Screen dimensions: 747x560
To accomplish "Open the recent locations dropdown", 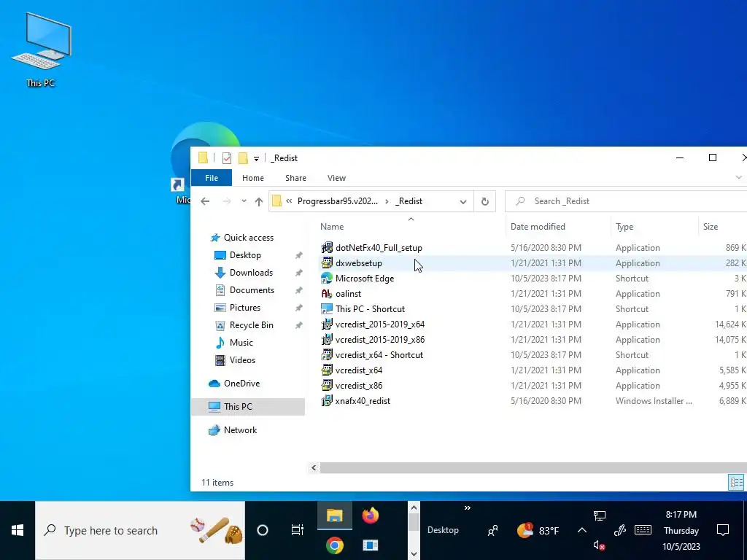I will [x=244, y=201].
